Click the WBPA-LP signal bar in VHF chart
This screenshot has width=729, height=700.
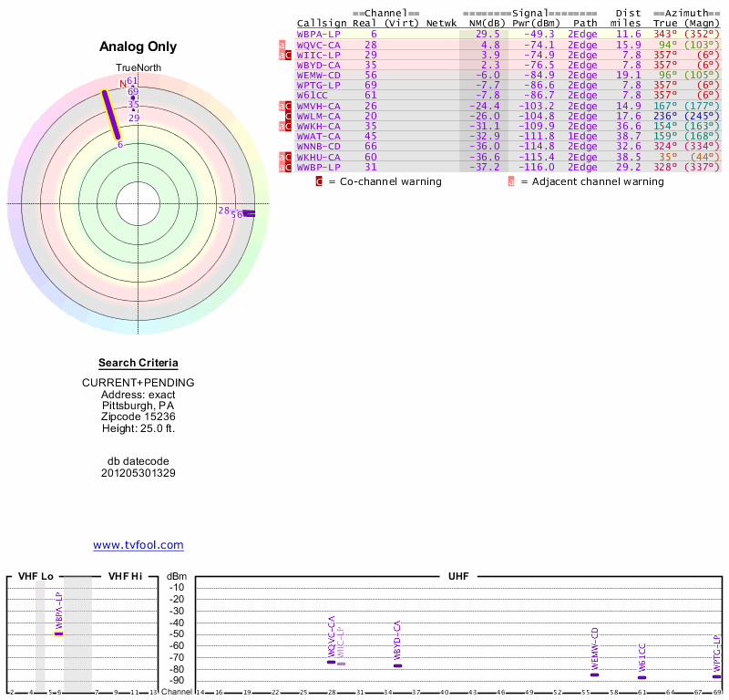pos(58,633)
